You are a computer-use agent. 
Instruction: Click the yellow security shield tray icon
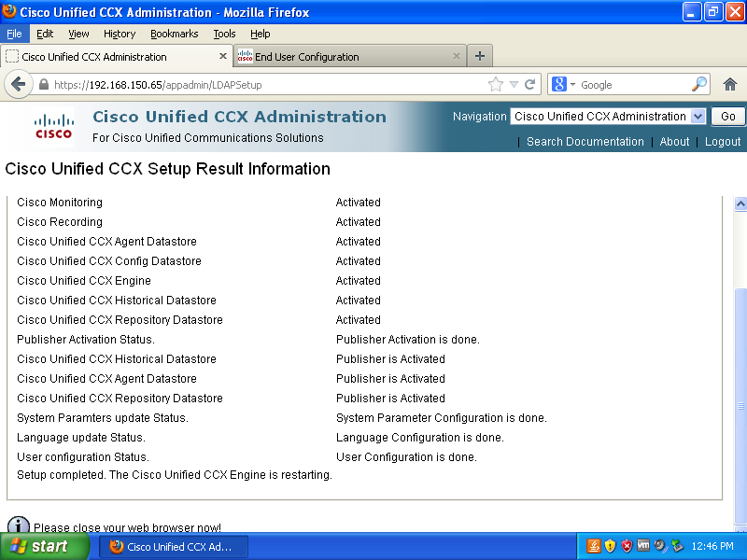(610, 546)
